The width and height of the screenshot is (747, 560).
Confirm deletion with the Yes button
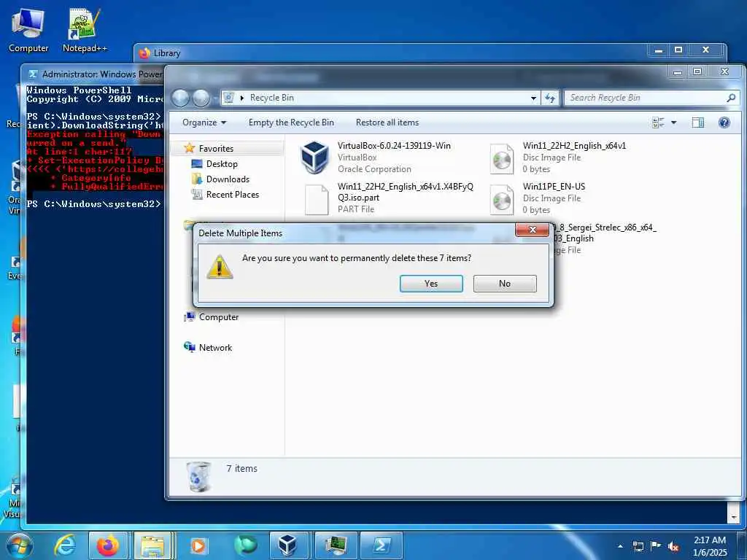pyautogui.click(x=431, y=284)
